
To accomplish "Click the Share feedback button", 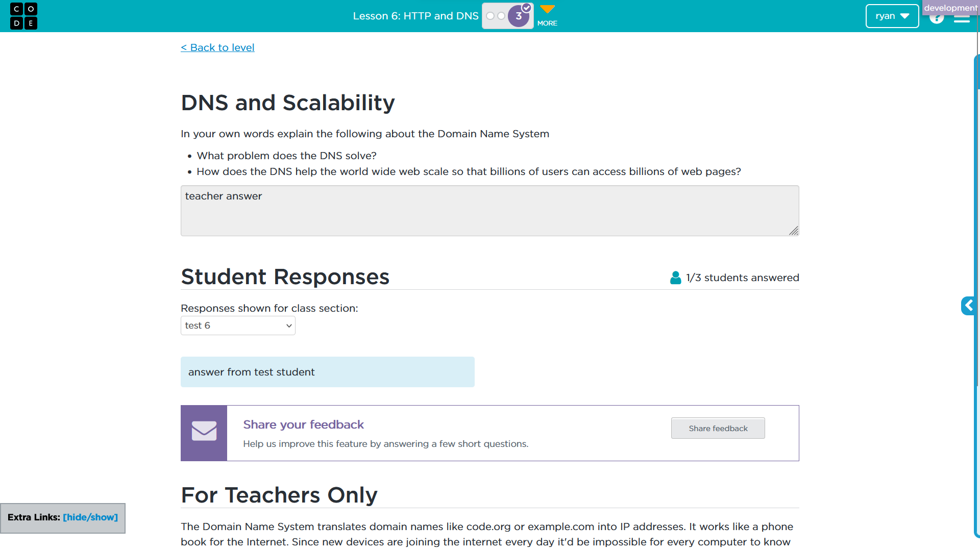I will coord(718,428).
